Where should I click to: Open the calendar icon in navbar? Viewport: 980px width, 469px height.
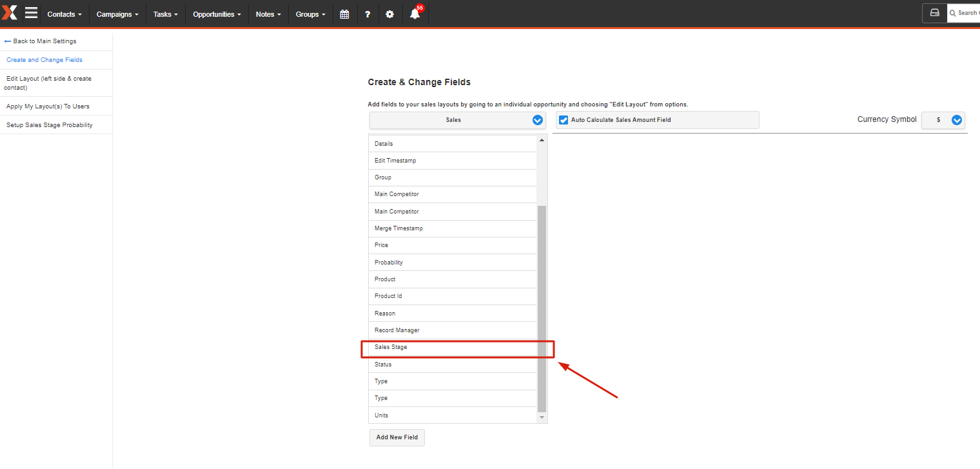click(x=344, y=14)
